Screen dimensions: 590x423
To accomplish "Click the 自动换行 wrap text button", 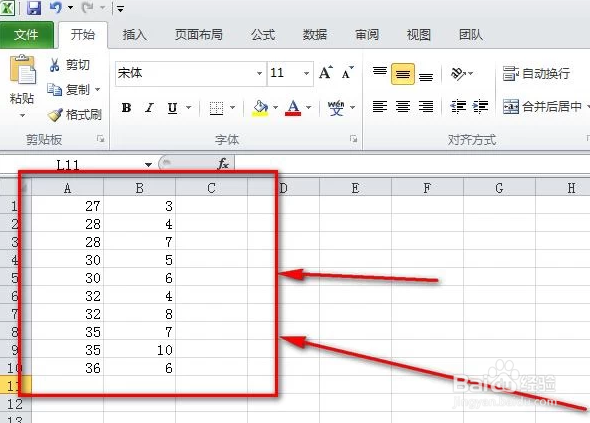I will tap(536, 73).
